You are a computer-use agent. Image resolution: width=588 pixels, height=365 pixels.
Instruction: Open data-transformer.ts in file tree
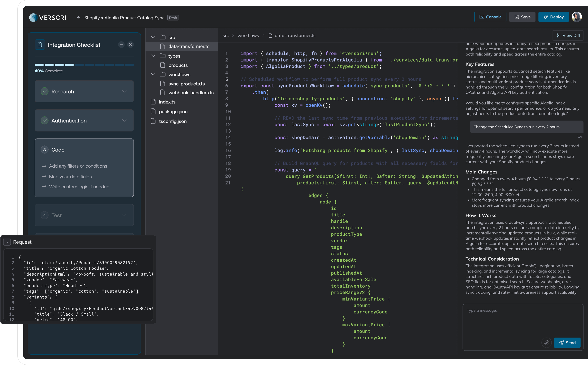182,46
